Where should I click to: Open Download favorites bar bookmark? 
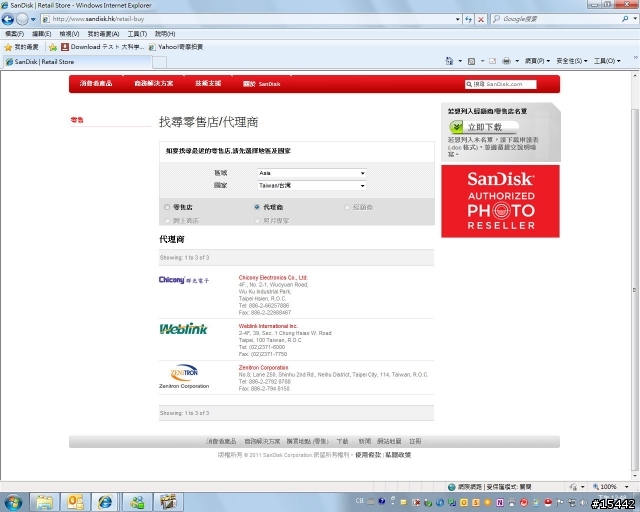click(102, 47)
